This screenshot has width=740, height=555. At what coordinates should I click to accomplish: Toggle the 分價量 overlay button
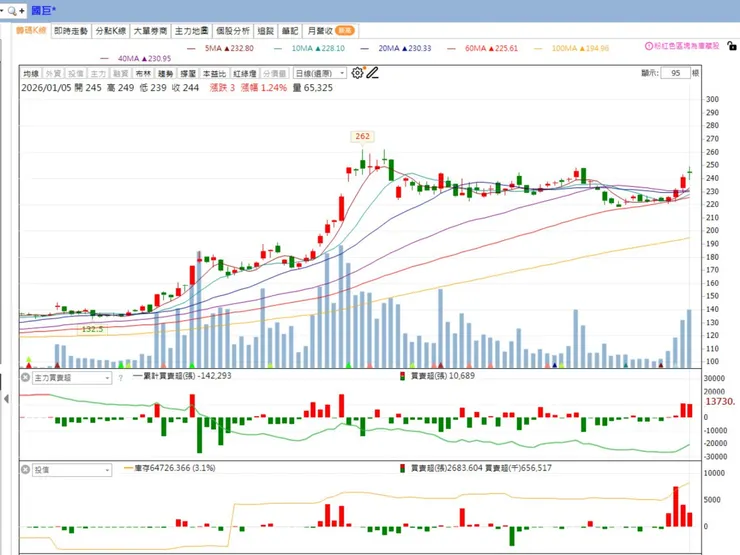(x=274, y=74)
